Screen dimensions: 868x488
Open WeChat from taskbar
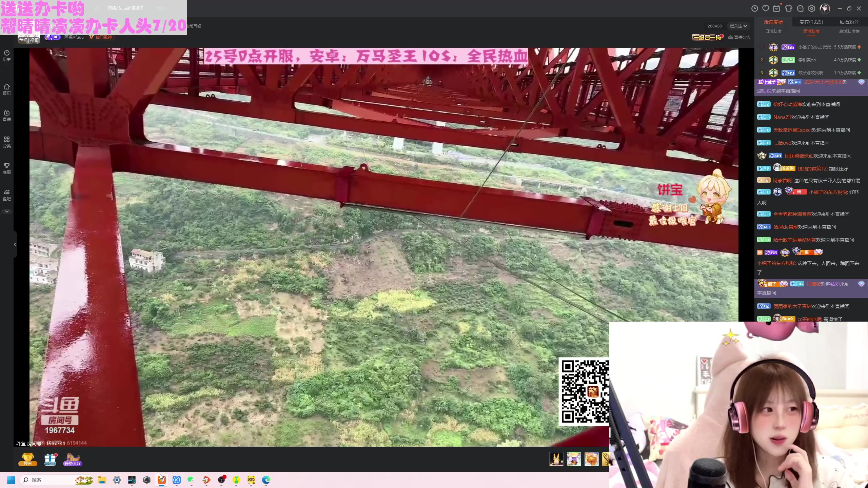pyautogui.click(x=191, y=480)
